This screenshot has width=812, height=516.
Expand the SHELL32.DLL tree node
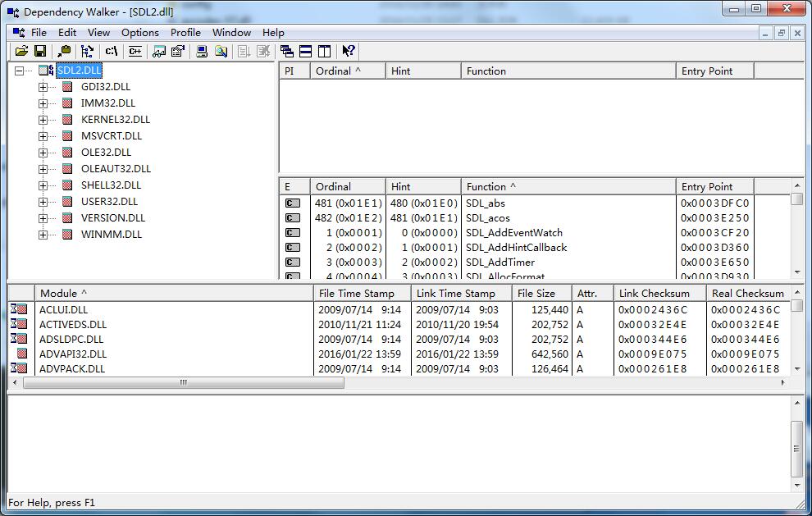43,185
